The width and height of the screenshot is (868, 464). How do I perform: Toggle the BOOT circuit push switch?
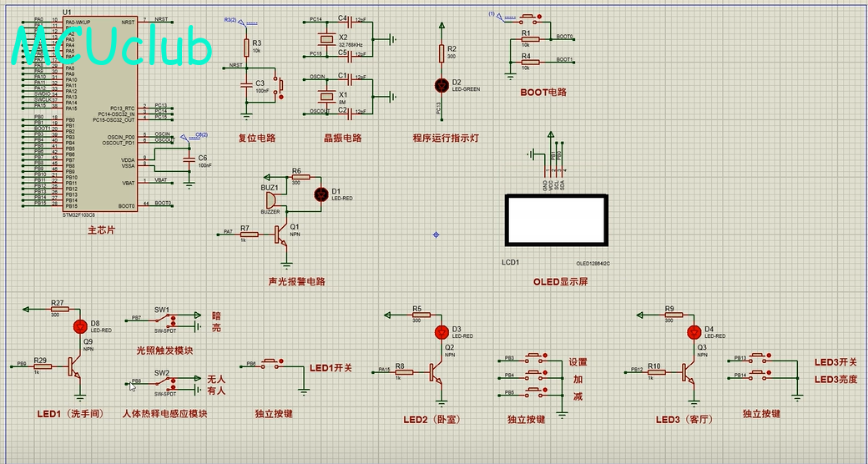click(x=529, y=18)
